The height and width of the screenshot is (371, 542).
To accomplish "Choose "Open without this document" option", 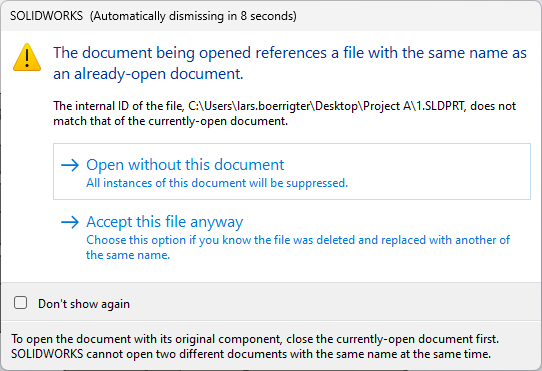I will pos(292,171).
